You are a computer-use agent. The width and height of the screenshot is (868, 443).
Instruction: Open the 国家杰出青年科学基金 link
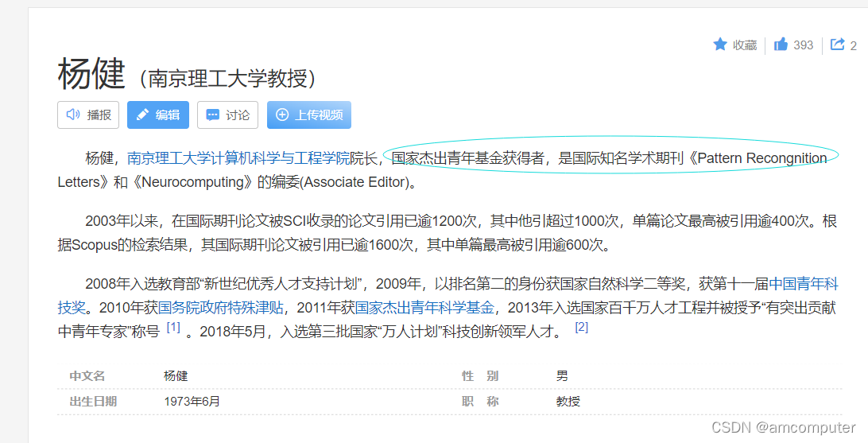[x=424, y=307]
